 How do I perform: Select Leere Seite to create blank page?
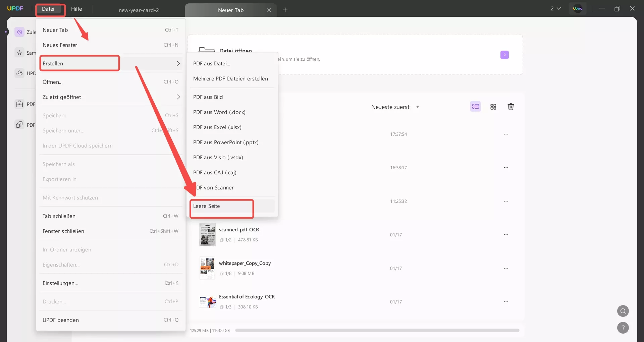tap(232, 206)
